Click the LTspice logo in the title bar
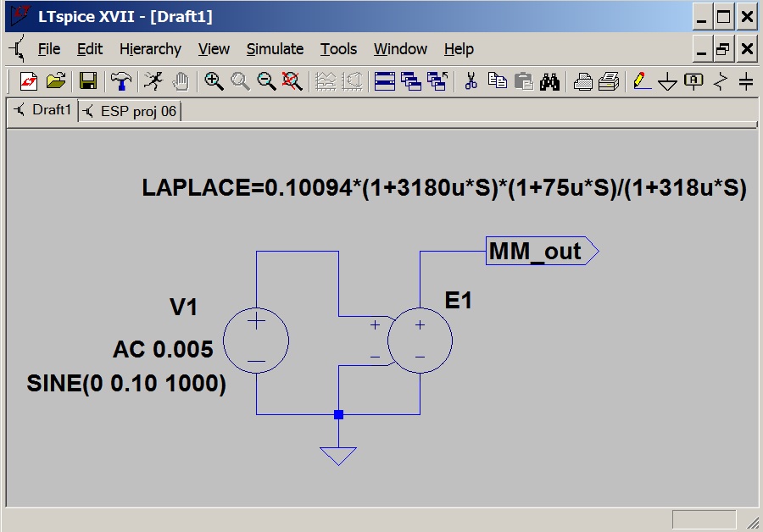This screenshot has width=763, height=532. pos(20,15)
